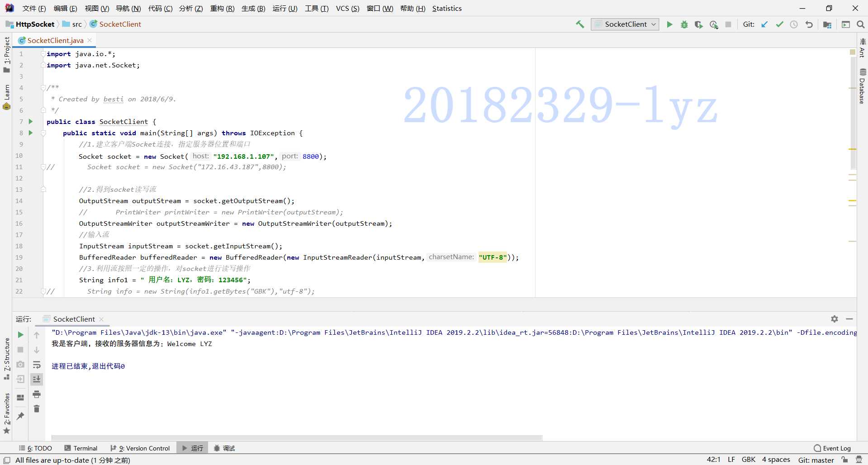The image size is (868, 465).
Task: Pin the Run tab
Action: pyautogui.click(x=20, y=416)
